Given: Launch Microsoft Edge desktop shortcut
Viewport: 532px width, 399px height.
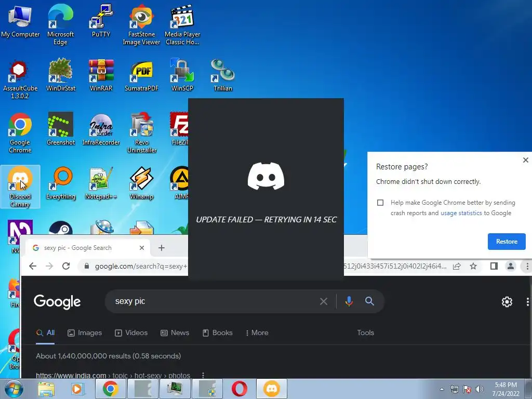Looking at the screenshot, I should coord(60,24).
